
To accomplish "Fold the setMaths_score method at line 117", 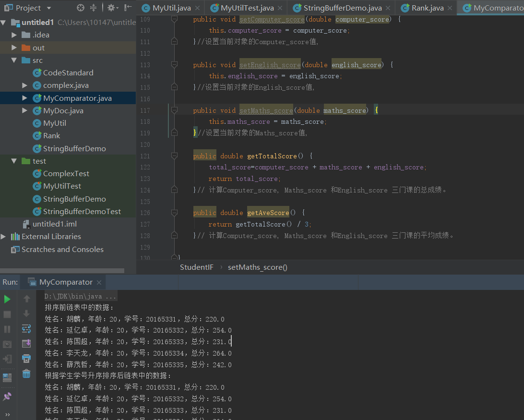I will click(174, 110).
